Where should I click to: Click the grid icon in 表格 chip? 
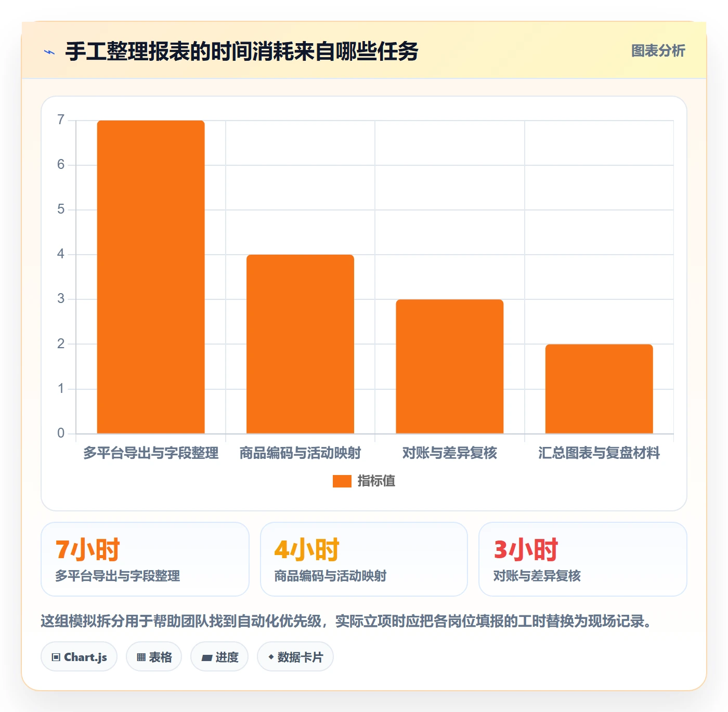click(x=141, y=657)
